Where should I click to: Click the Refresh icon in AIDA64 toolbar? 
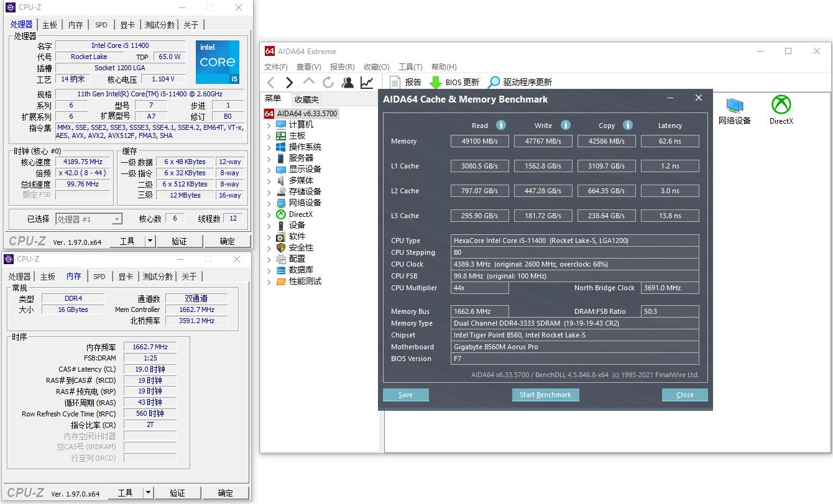[328, 83]
